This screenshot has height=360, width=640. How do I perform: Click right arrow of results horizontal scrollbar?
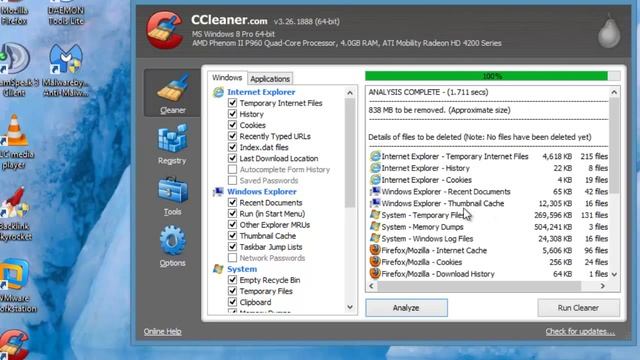pos(603,286)
